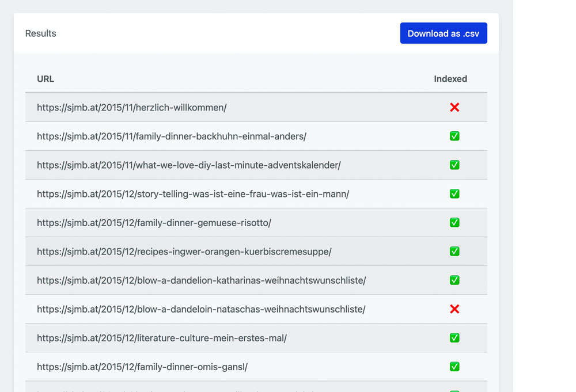576x392 pixels.
Task: Open the family-dinner-backhuhn-einmal-anders URL
Action: [x=171, y=136]
